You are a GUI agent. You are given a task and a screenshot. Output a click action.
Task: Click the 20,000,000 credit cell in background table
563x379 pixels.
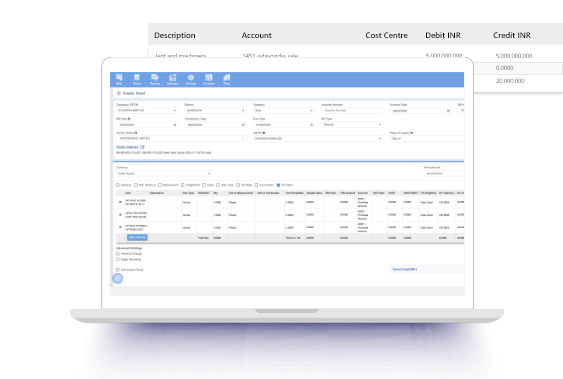coord(510,81)
